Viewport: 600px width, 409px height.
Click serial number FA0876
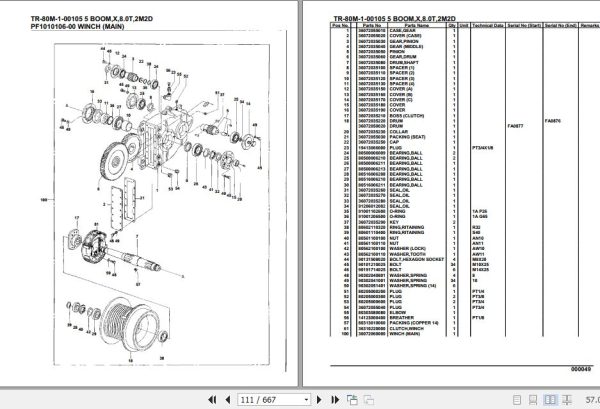pyautogui.click(x=553, y=121)
